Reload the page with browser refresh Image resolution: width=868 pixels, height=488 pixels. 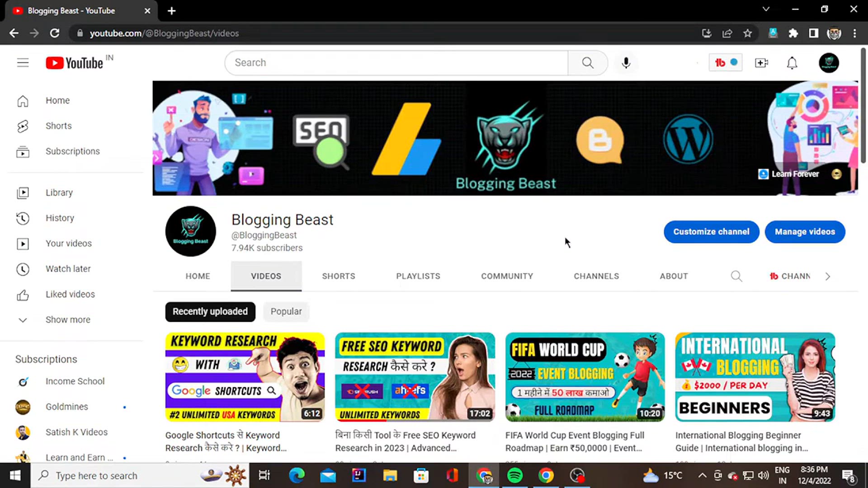click(x=55, y=33)
